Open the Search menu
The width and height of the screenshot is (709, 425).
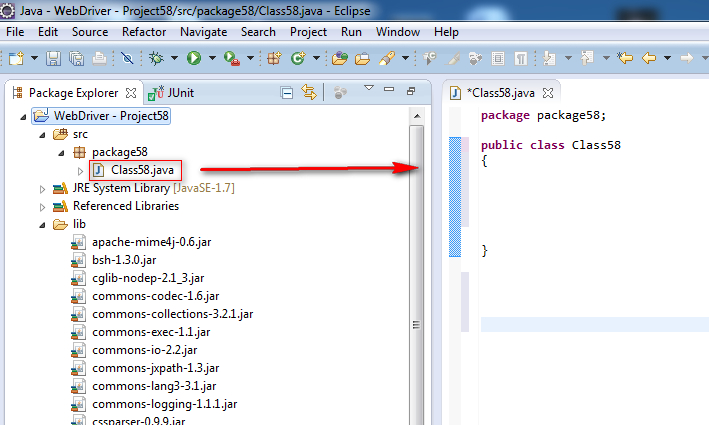(258, 32)
